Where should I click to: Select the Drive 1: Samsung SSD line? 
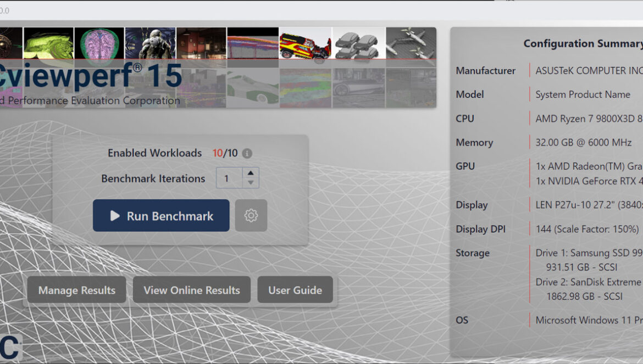pos(589,253)
